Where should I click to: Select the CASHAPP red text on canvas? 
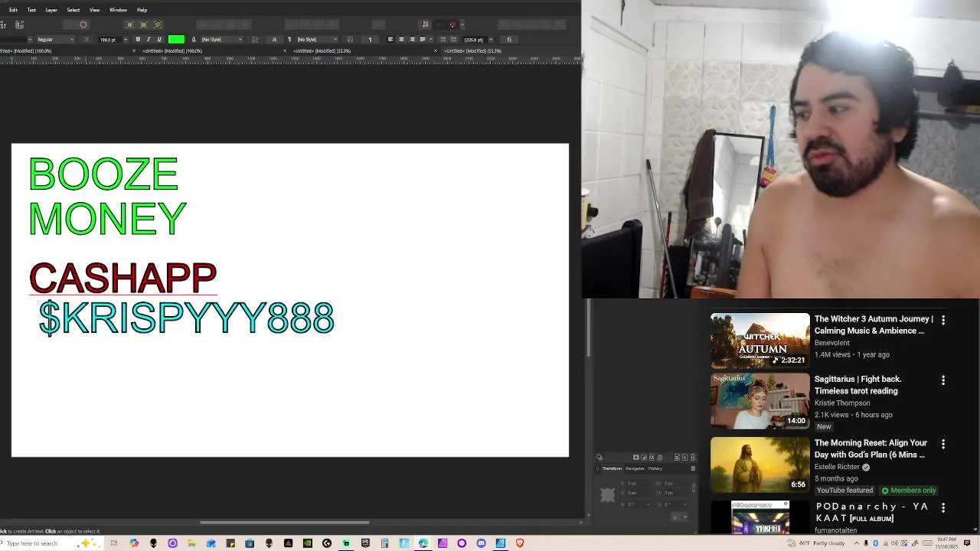(122, 278)
